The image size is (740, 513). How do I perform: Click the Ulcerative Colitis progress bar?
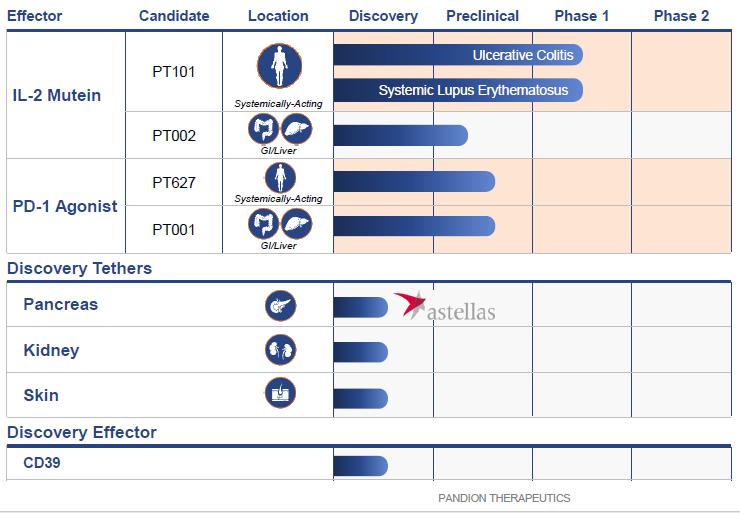(x=458, y=55)
